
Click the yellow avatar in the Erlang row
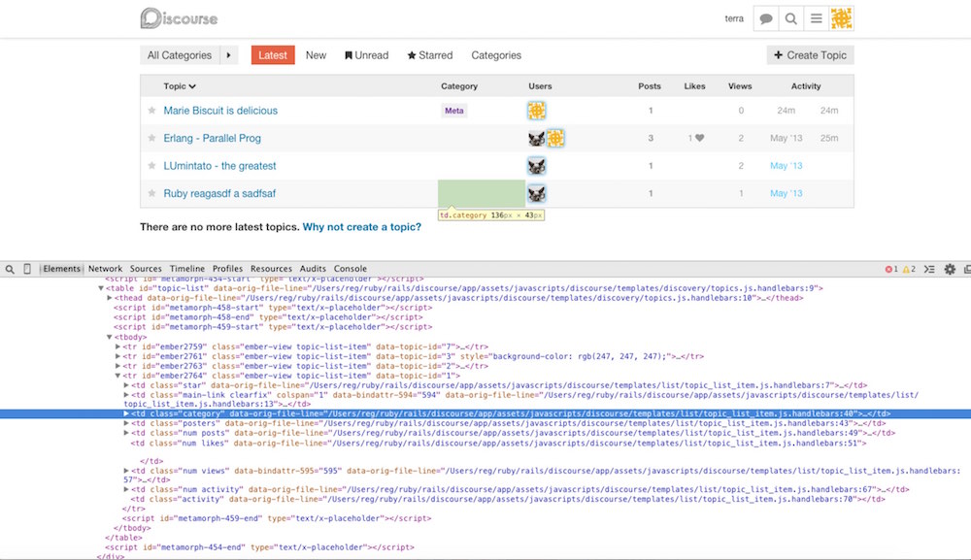coord(555,138)
